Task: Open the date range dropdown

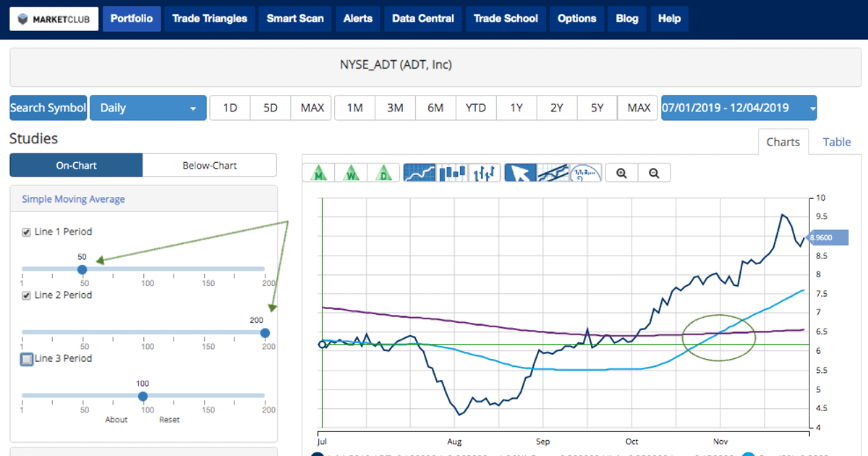Action: (739, 108)
